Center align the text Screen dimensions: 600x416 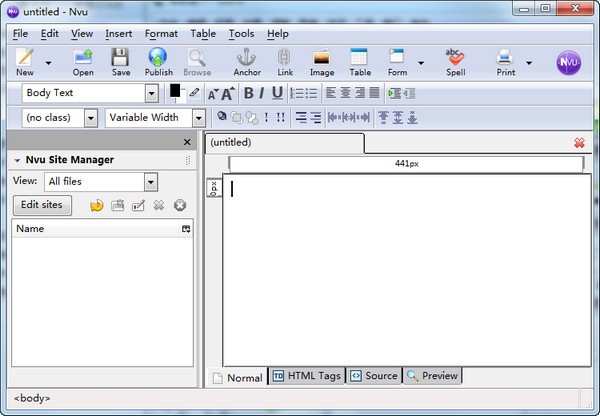coord(345,93)
